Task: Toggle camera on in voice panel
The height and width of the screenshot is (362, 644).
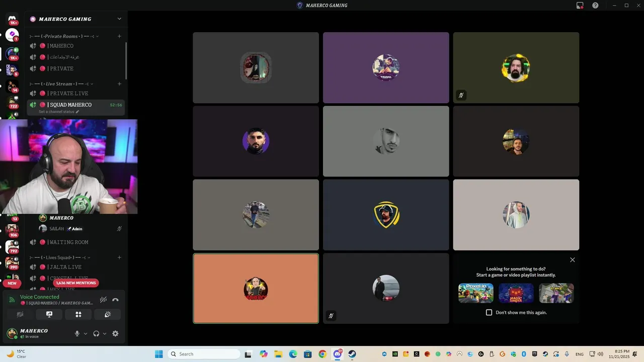Action: (x=20, y=314)
